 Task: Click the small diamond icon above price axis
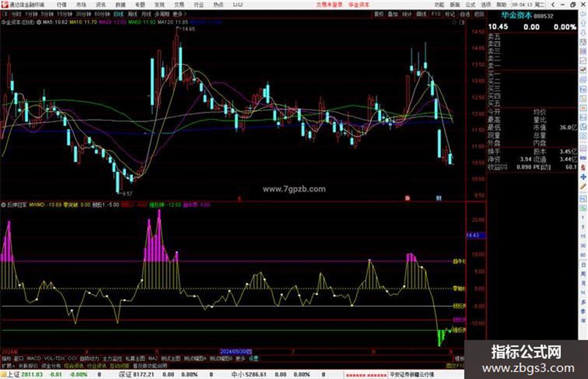point(454,22)
